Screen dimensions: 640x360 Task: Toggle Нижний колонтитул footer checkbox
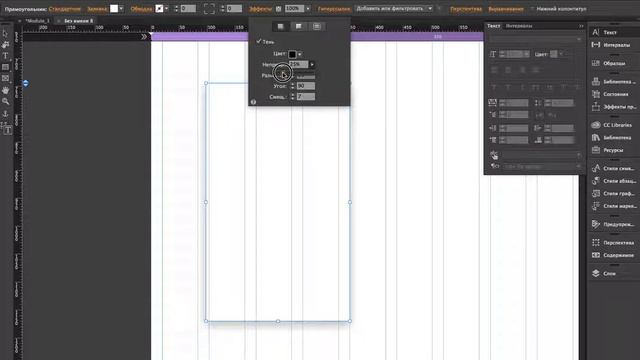532,9
